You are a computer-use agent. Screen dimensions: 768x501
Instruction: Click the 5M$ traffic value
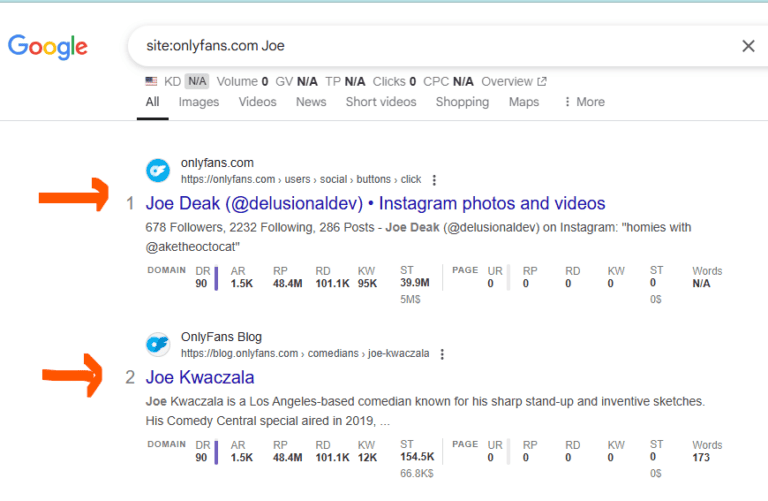[x=410, y=299]
